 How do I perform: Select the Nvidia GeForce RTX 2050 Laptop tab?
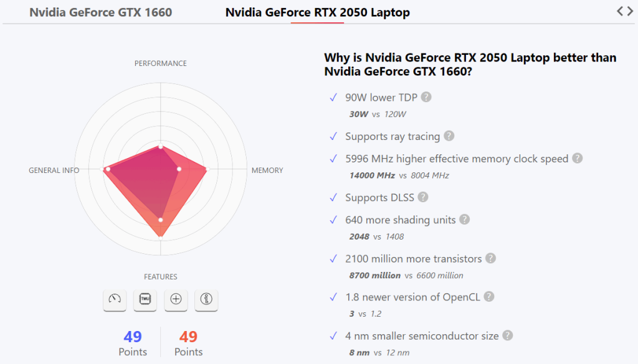point(317,12)
